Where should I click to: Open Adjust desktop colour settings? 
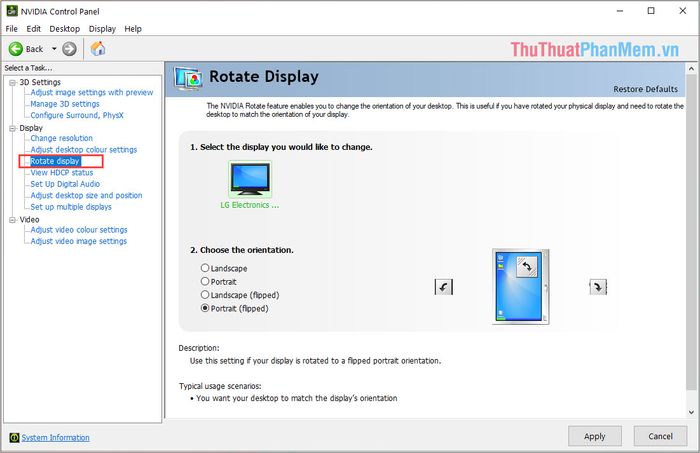pyautogui.click(x=83, y=150)
